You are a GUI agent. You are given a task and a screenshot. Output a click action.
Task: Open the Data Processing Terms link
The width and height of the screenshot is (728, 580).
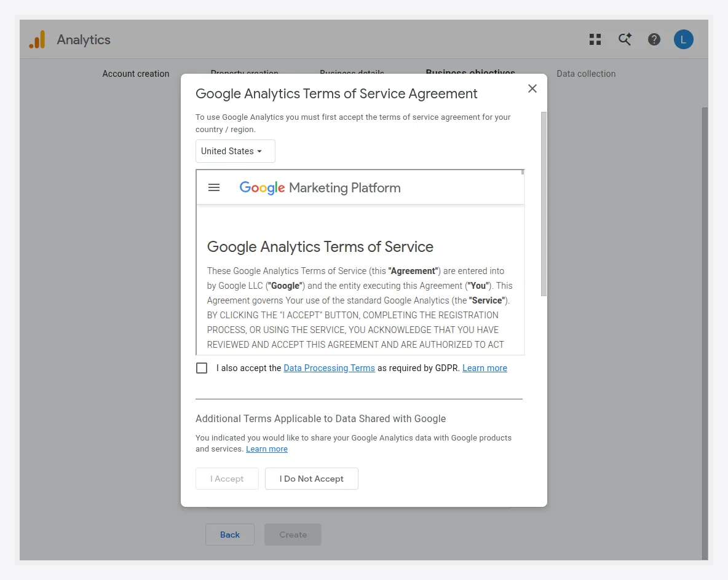point(329,368)
